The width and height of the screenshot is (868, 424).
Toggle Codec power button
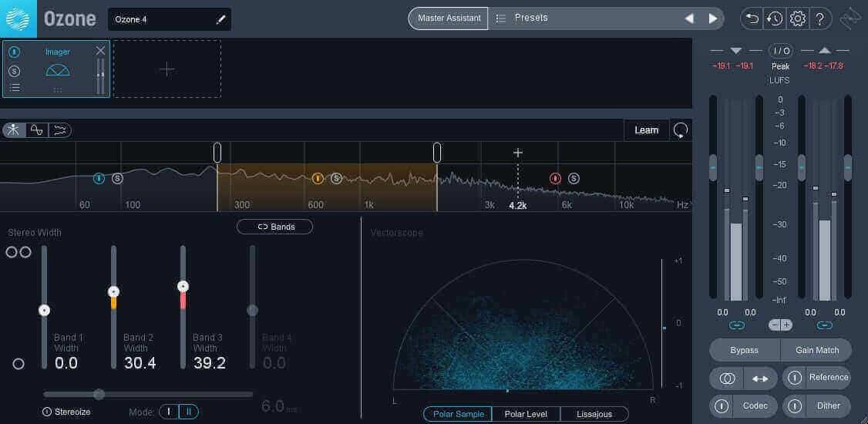tap(722, 406)
